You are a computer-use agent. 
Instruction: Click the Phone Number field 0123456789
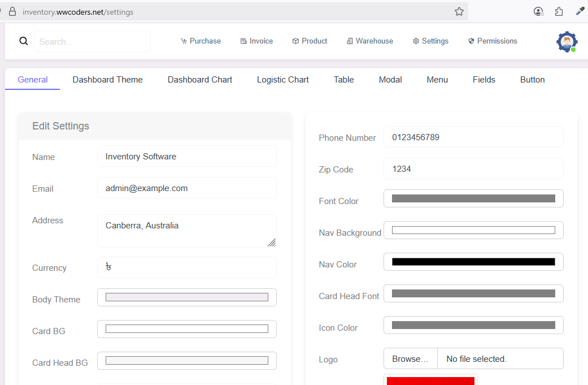tap(473, 137)
